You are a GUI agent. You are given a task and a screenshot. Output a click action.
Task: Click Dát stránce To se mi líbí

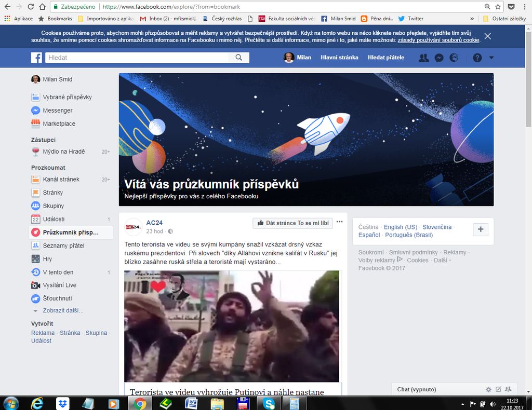click(292, 223)
